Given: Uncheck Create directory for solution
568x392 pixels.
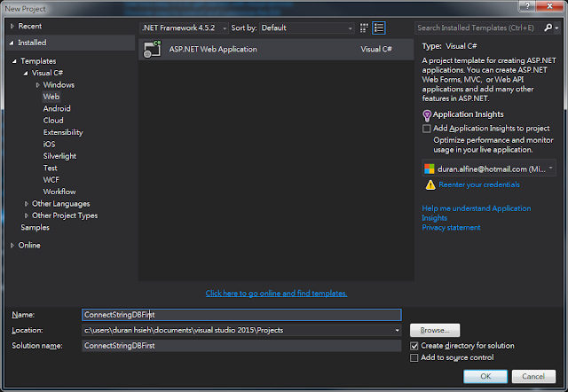Looking at the screenshot, I should click(x=414, y=346).
